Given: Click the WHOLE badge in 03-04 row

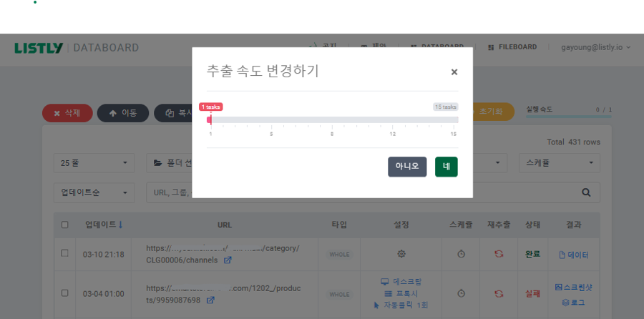Looking at the screenshot, I should pos(340,295).
